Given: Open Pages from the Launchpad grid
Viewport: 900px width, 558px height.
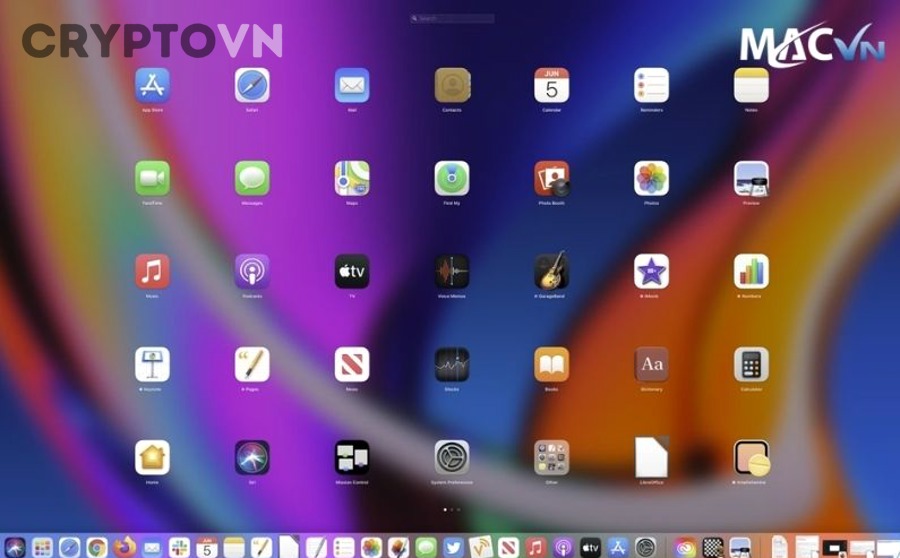Looking at the screenshot, I should click(x=252, y=364).
